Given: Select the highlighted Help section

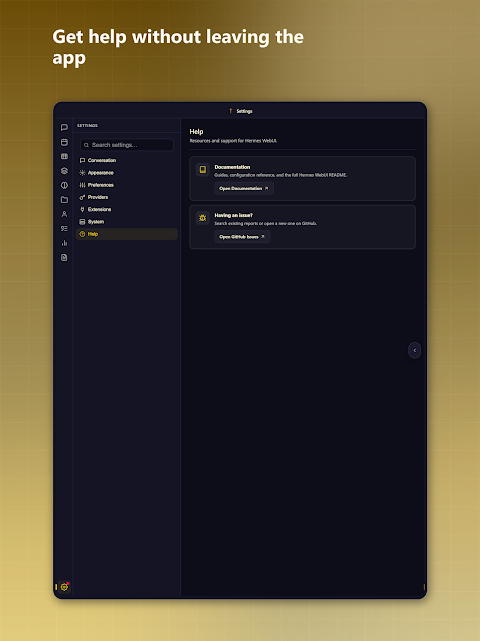Looking at the screenshot, I should [x=127, y=234].
